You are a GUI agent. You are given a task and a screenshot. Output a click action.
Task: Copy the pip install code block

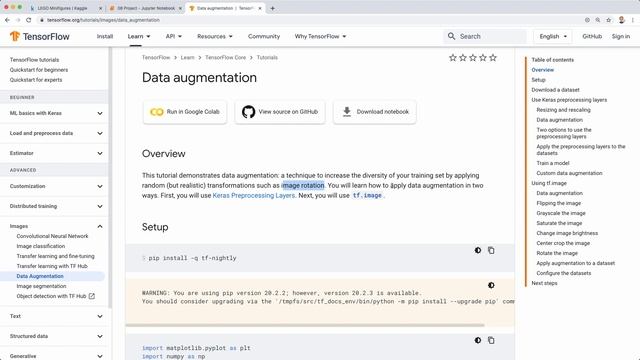[x=491, y=250]
